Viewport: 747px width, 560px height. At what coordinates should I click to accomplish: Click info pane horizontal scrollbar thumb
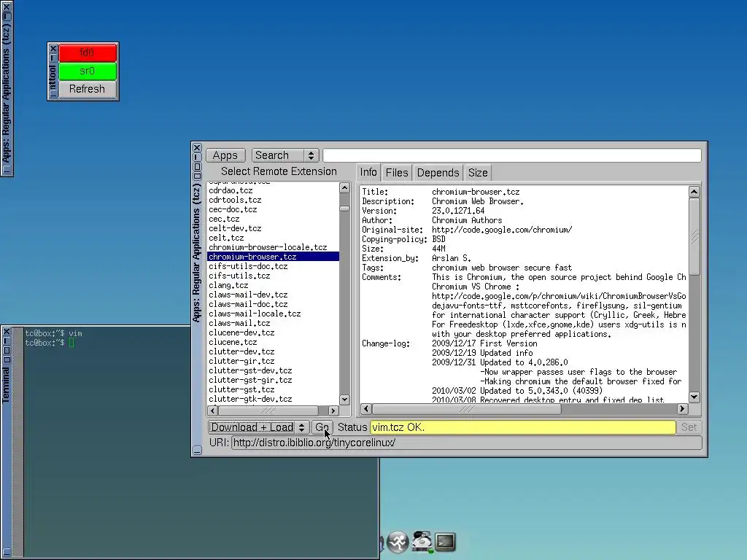pos(466,408)
